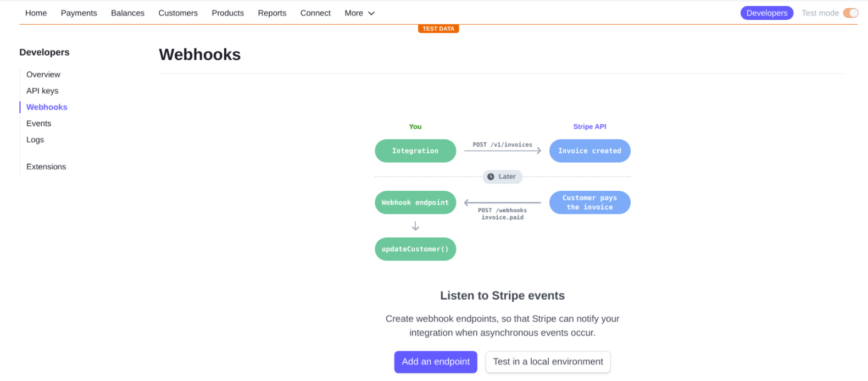This screenshot has height=381, width=868.
Task: Choose Test in a local environment
Action: [548, 362]
